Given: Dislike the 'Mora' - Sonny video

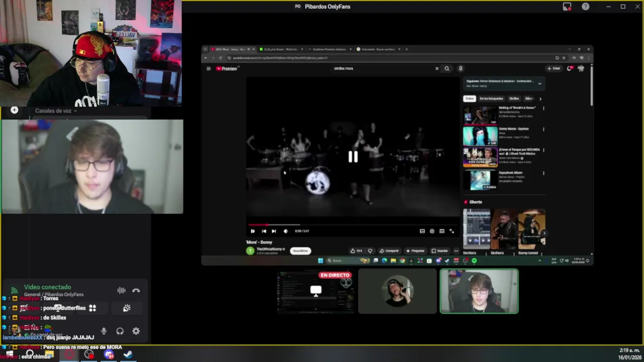Looking at the screenshot, I should coord(370,250).
